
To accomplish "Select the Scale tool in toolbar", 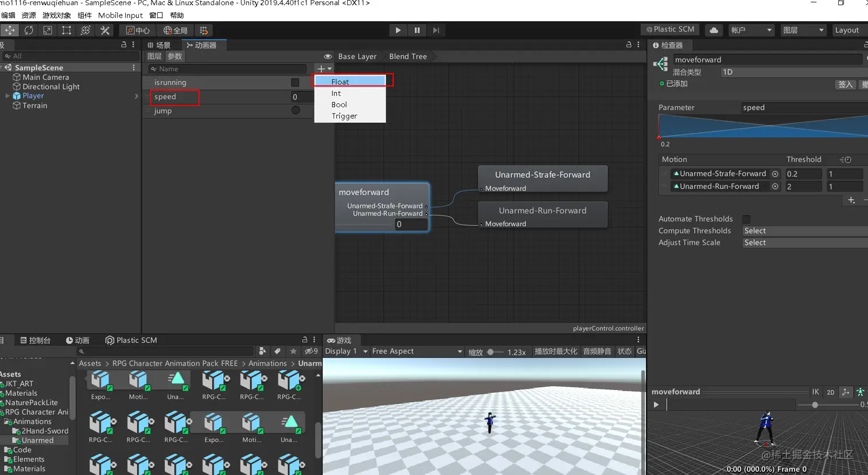I will (48, 30).
